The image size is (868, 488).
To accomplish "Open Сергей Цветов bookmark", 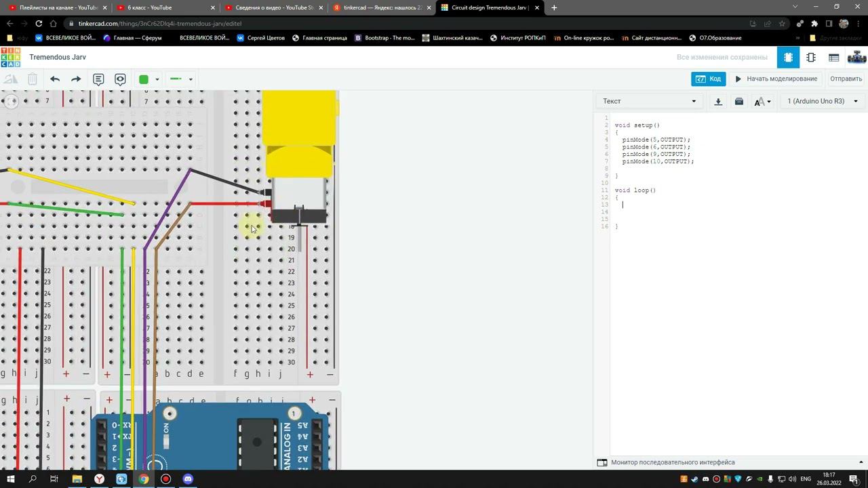I will point(260,38).
